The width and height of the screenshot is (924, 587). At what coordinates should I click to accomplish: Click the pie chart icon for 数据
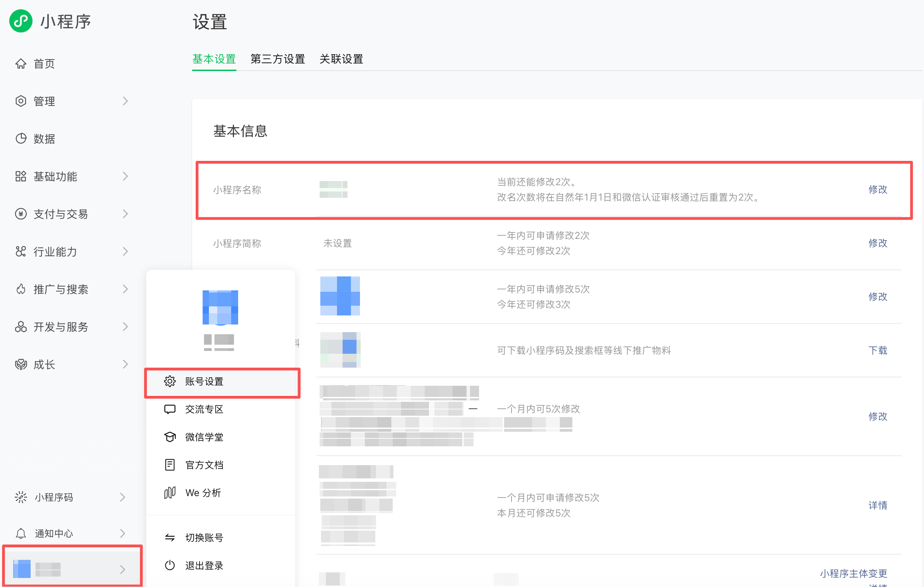click(x=21, y=139)
